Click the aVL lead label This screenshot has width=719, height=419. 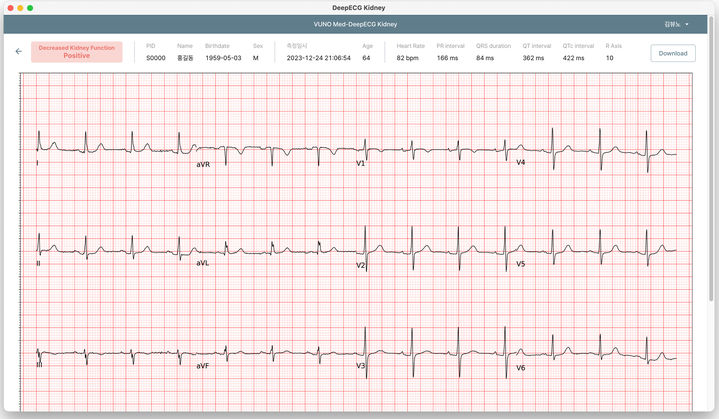tap(202, 263)
